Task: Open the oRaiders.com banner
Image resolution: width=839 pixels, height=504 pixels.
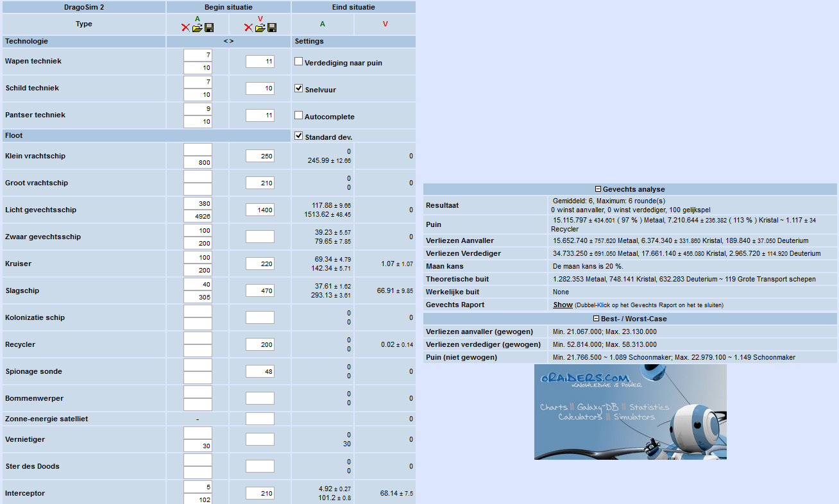Action: [x=630, y=412]
